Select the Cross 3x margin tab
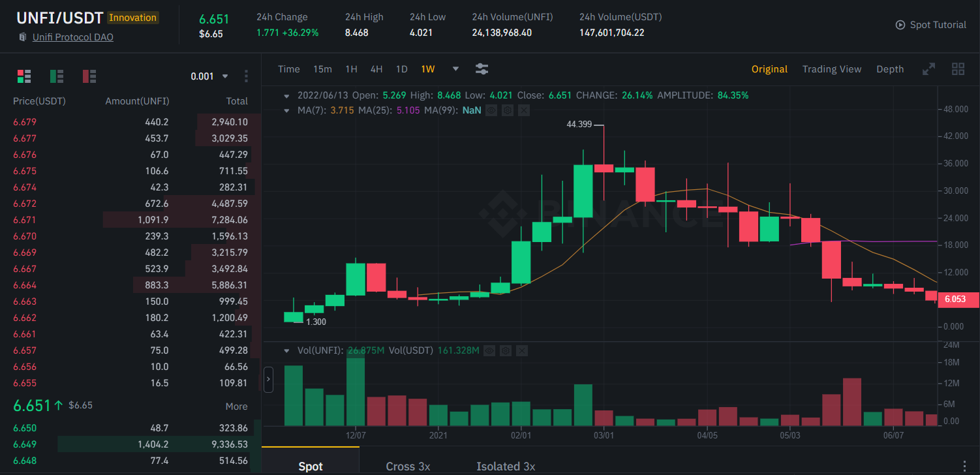980x475 pixels. click(408, 466)
